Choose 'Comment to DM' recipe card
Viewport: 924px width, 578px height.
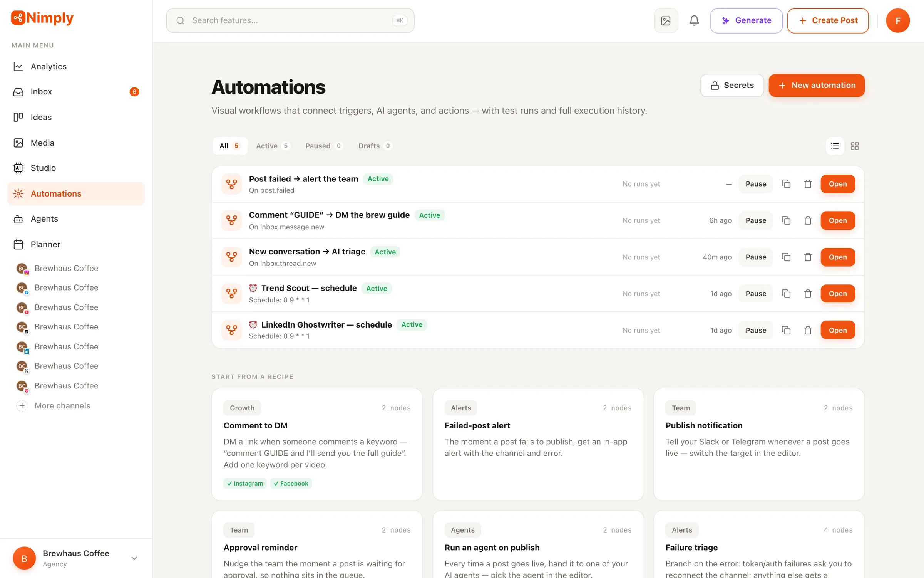tap(317, 444)
